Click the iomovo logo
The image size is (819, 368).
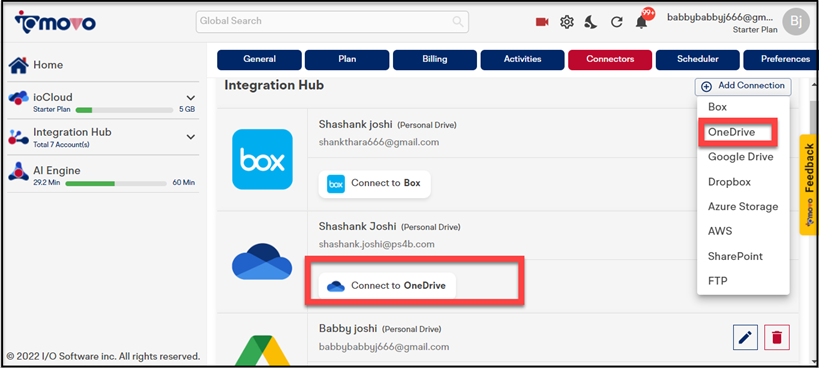pyautogui.click(x=55, y=22)
